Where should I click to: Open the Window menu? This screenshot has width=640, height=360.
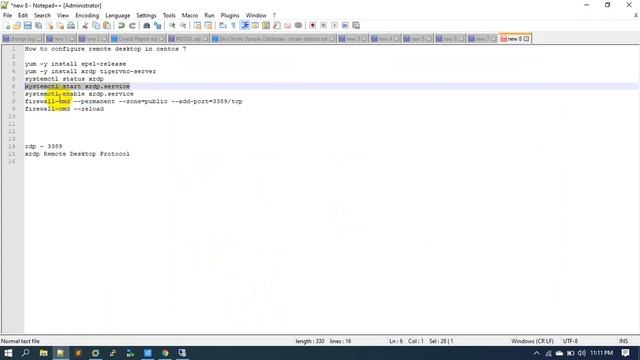[x=256, y=15]
